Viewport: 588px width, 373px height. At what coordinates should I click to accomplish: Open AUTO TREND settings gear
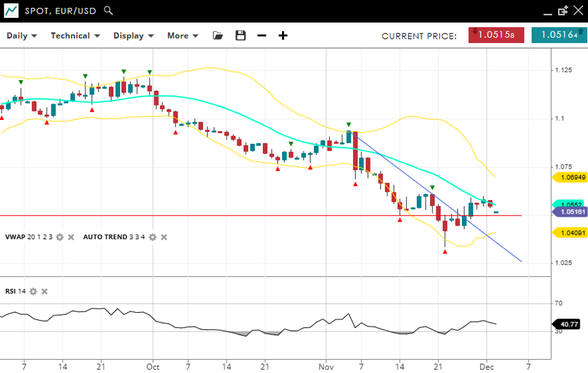tap(152, 238)
